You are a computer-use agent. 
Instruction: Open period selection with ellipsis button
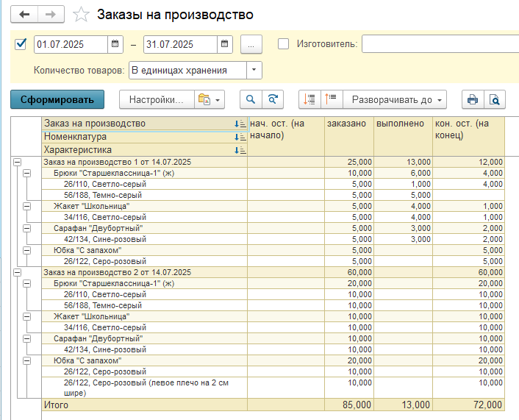[251, 44]
